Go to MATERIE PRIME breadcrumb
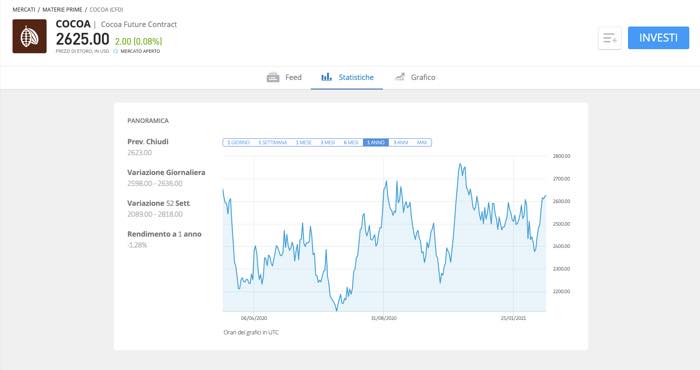Image resolution: width=700 pixels, height=370 pixels. coord(62,9)
